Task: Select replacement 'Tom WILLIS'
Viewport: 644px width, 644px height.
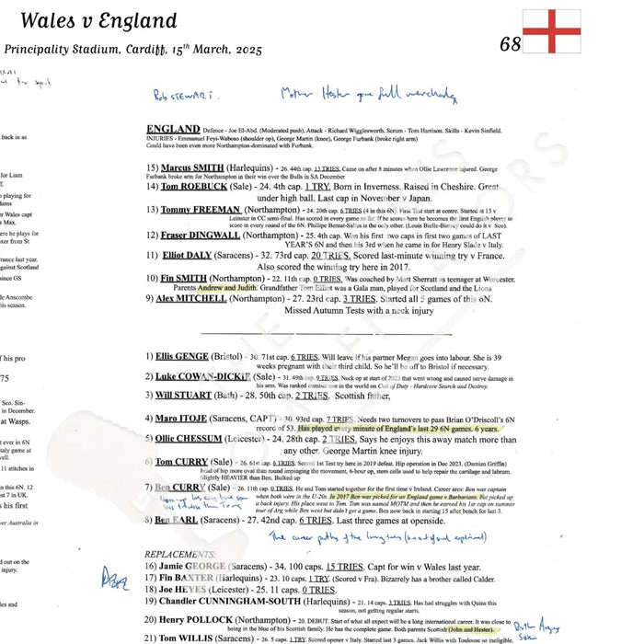Action: coord(186,638)
